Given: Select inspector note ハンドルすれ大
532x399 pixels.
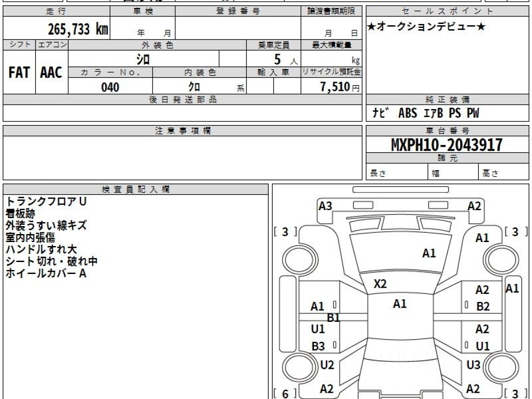Looking at the screenshot, I should click(x=41, y=250).
